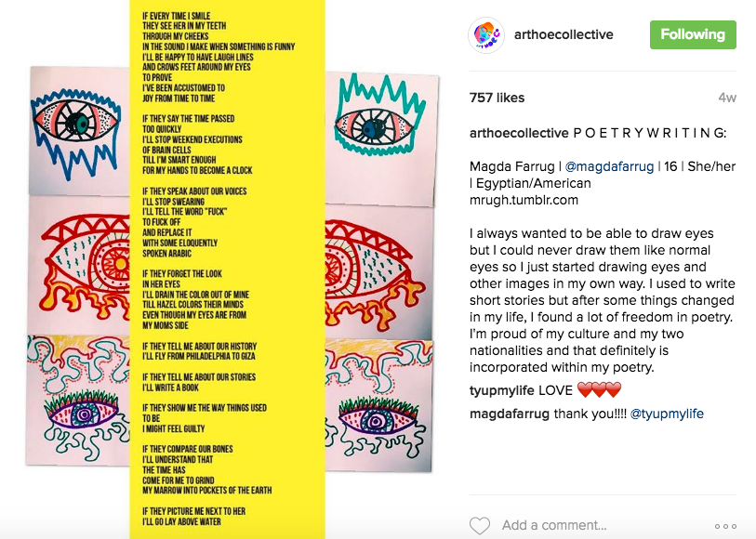This screenshot has width=756, height=539.
Task: Toggle the green Following button
Action: coord(693,34)
